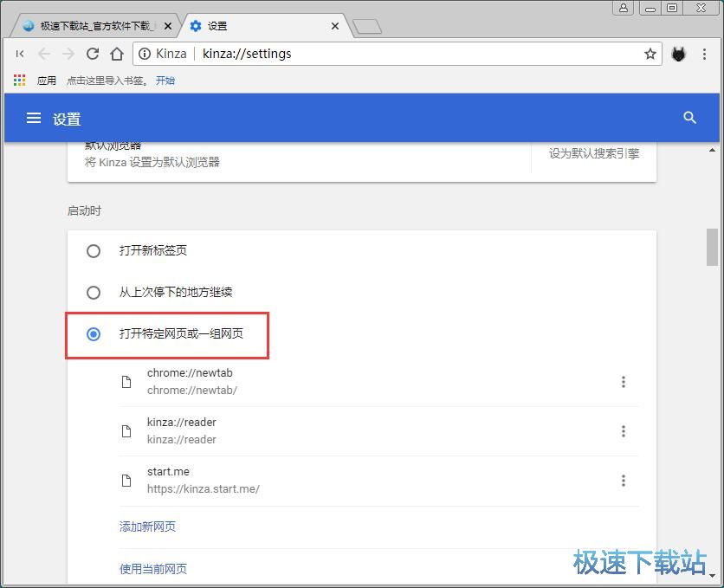Open the settings hamburger menu
Screen dimensions: 724x588
click(34, 118)
